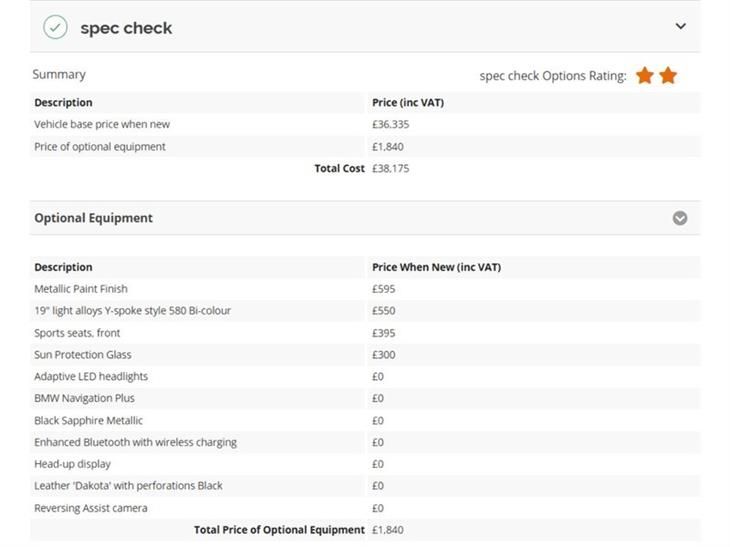The height and width of the screenshot is (547, 730).
Task: Click the Vehicle base price when new row
Action: [x=365, y=124]
